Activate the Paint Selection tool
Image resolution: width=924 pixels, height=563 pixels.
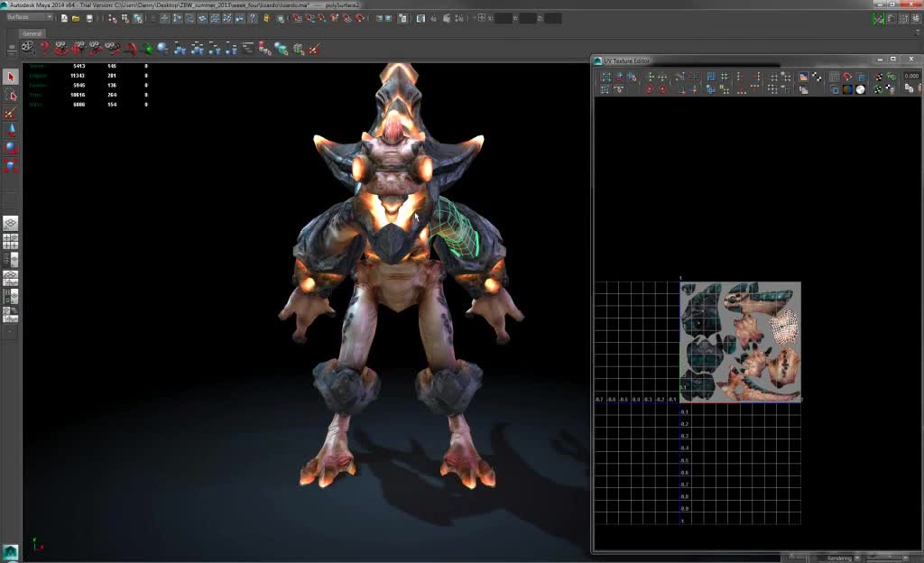11,114
